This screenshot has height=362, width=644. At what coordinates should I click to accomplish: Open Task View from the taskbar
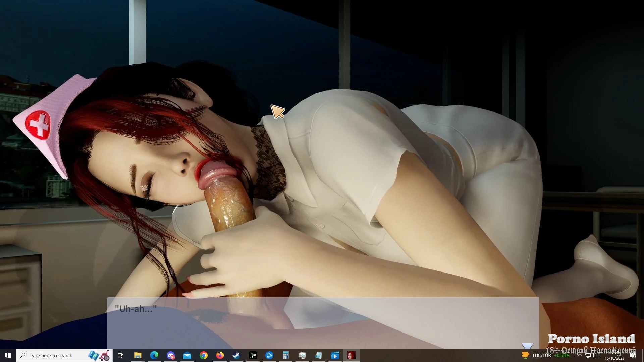pyautogui.click(x=121, y=355)
